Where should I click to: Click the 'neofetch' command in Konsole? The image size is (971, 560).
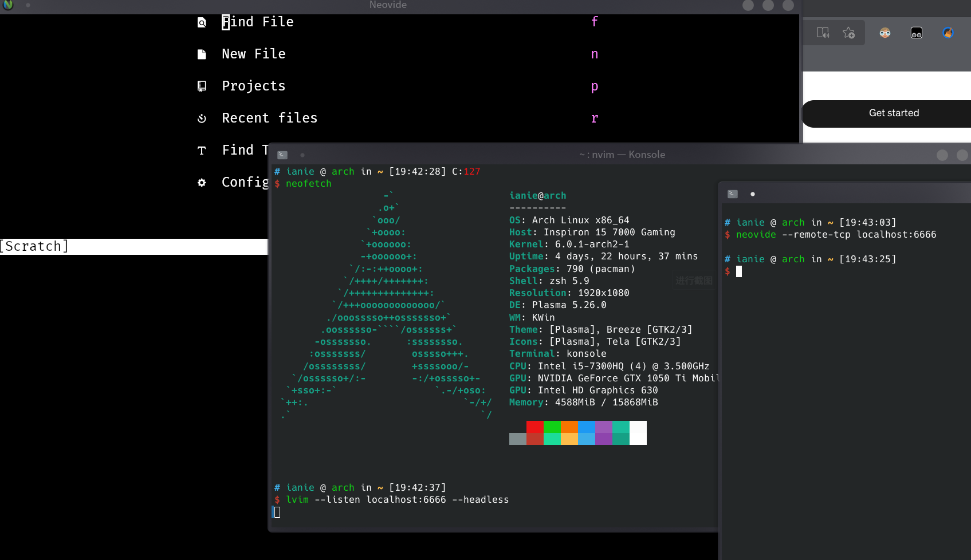309,183
